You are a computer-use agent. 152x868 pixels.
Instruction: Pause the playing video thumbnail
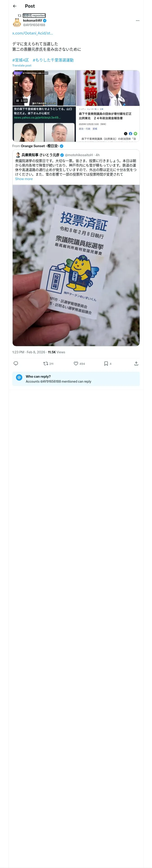point(18,101)
